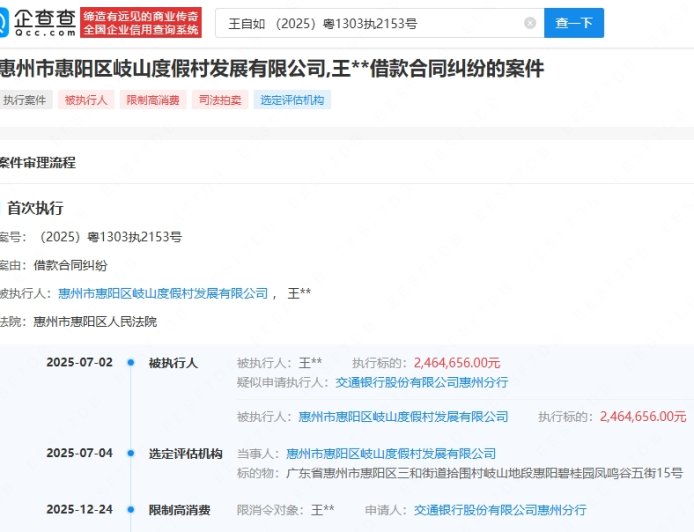The width and height of the screenshot is (694, 532).
Task: Click the 2025-12-24 date label
Action: (x=80, y=509)
